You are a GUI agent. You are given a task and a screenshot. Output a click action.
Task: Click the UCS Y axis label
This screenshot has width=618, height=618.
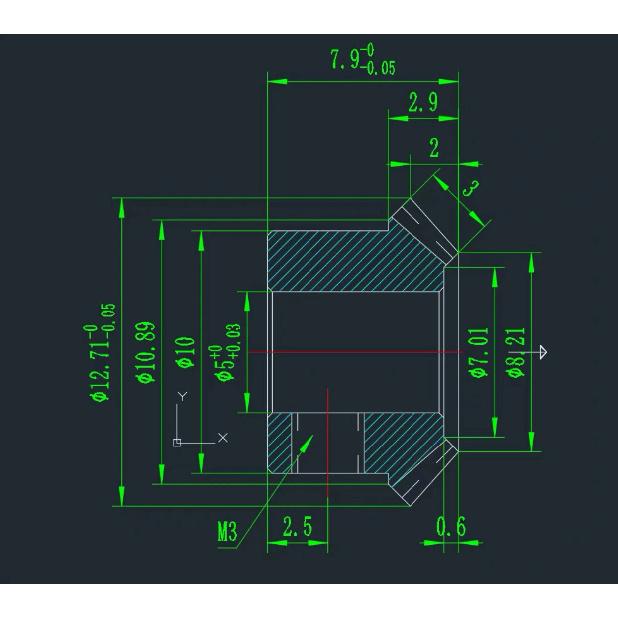tap(182, 396)
